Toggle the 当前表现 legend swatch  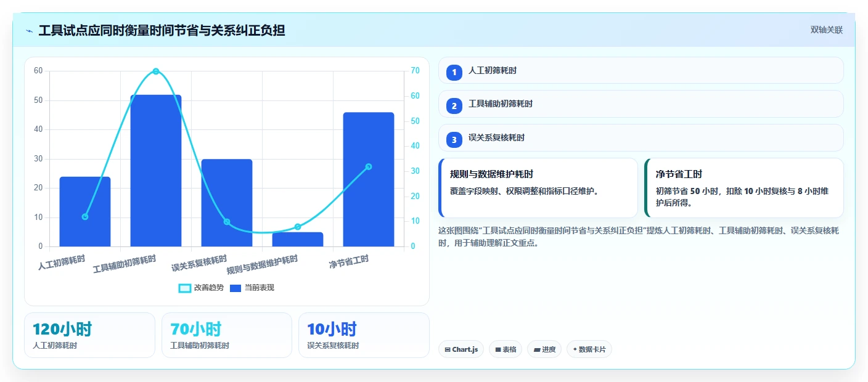(x=235, y=288)
